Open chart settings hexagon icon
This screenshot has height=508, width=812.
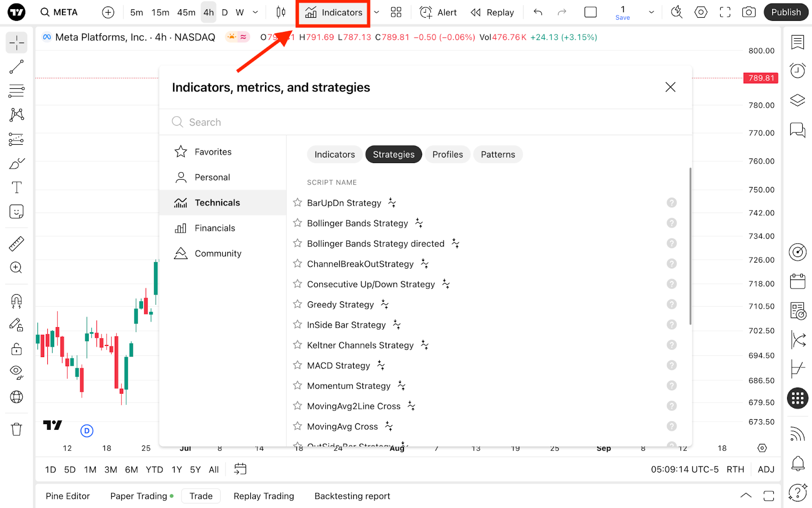pyautogui.click(x=701, y=12)
